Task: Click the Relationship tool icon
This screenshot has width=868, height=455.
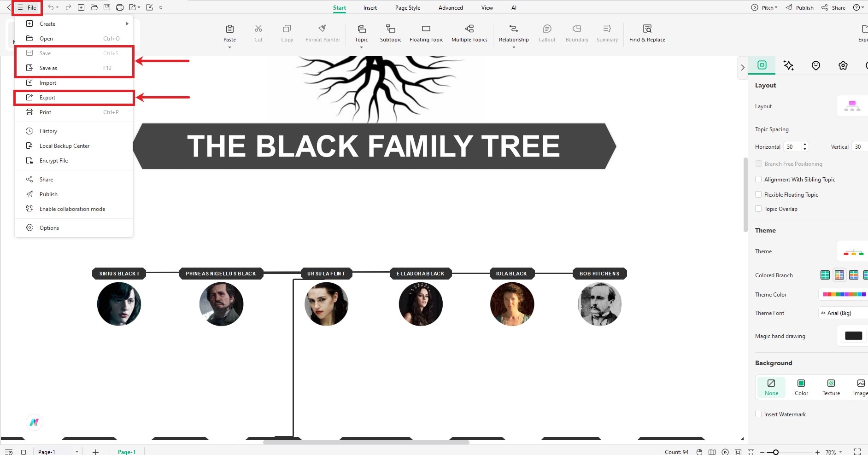Action: coord(514,29)
